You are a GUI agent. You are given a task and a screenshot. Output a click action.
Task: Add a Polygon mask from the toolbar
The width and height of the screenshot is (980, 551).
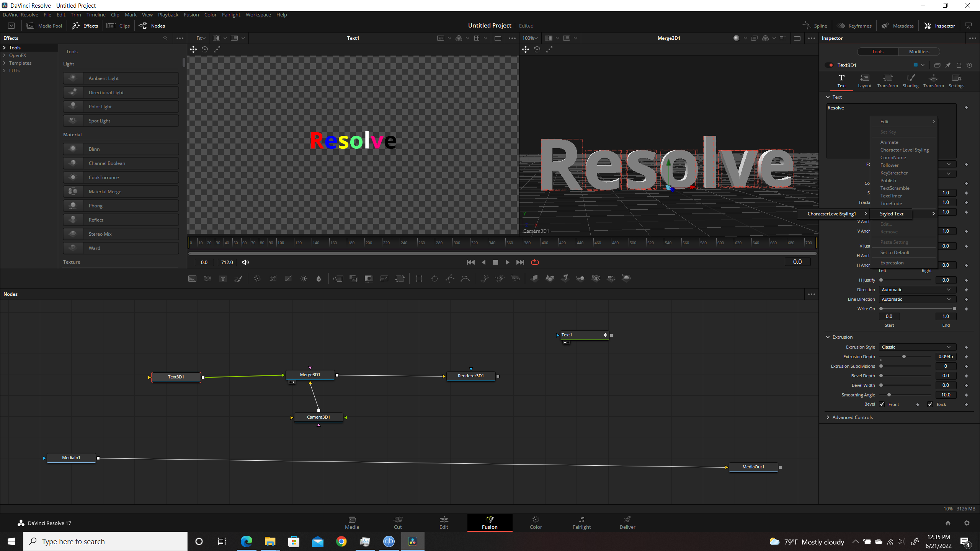click(450, 279)
